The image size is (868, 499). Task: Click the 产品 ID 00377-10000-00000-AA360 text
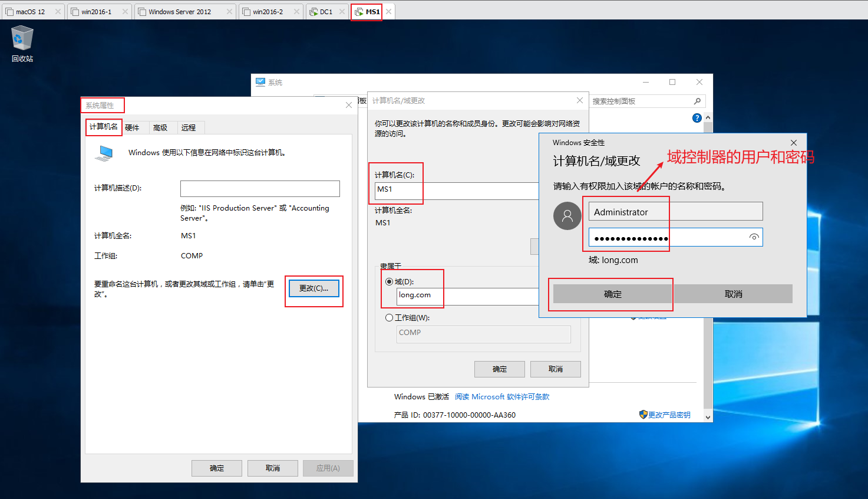click(x=455, y=415)
